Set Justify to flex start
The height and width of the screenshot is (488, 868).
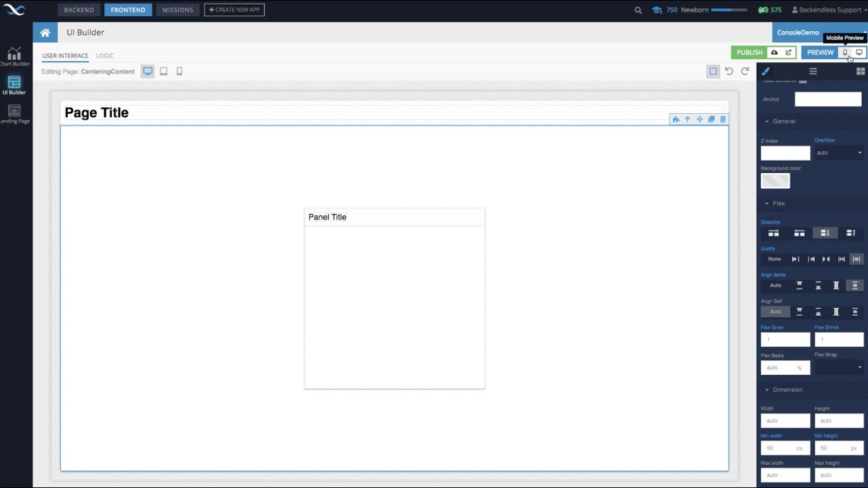click(x=795, y=259)
